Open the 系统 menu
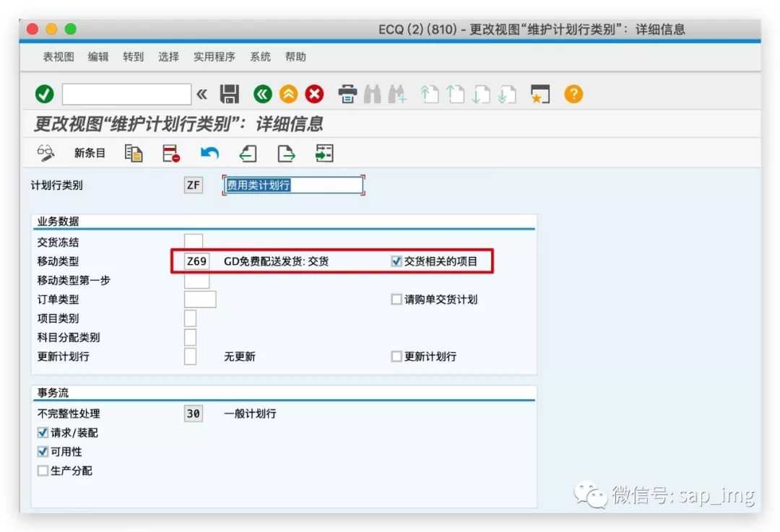The image size is (780, 532). (x=260, y=57)
